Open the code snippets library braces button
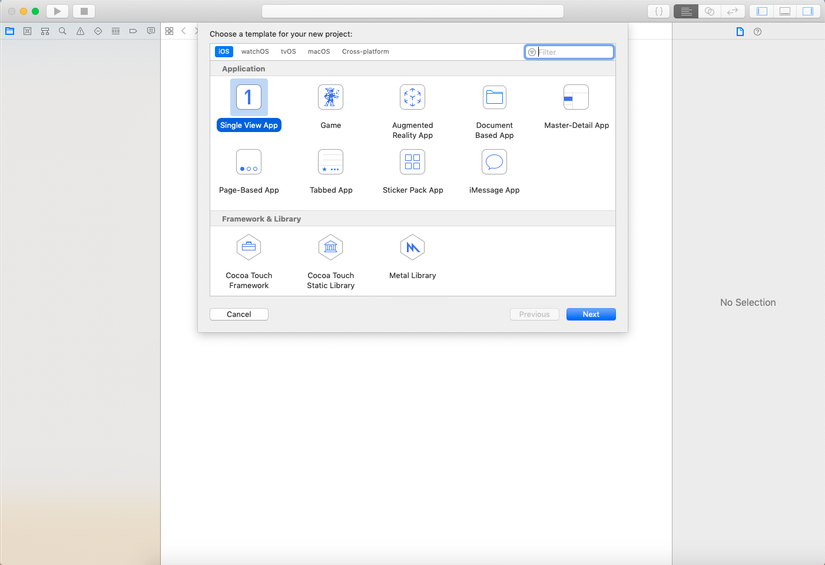Image resolution: width=825 pixels, height=565 pixels. 659,11
